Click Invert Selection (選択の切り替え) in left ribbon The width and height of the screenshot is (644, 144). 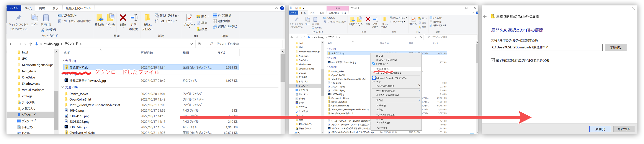pos(225,26)
